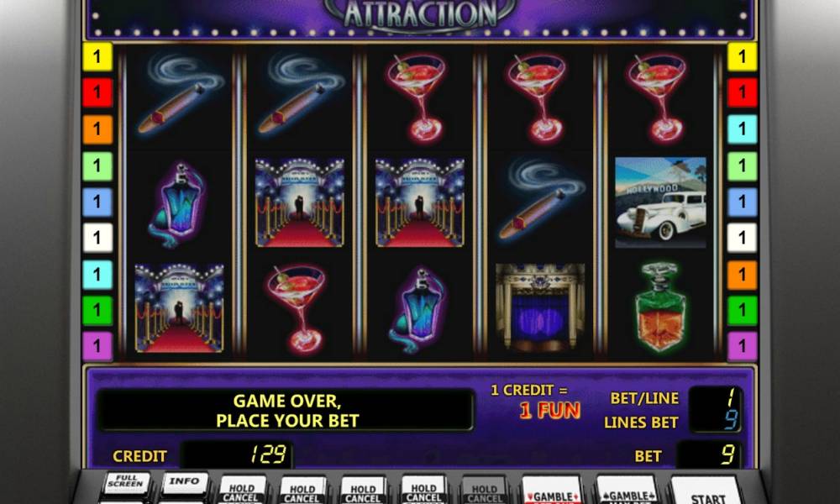Open the INFO paytable button
The image size is (840, 504).
pos(184,484)
